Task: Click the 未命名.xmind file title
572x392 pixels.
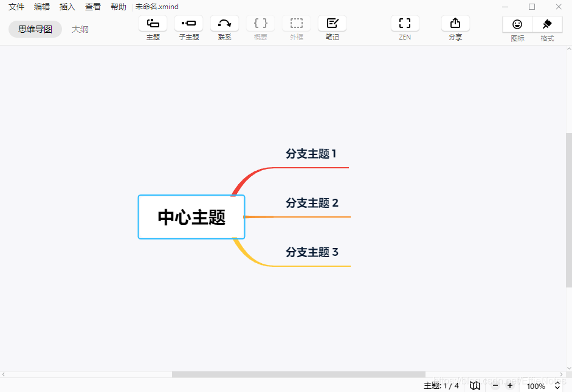Action: (157, 7)
